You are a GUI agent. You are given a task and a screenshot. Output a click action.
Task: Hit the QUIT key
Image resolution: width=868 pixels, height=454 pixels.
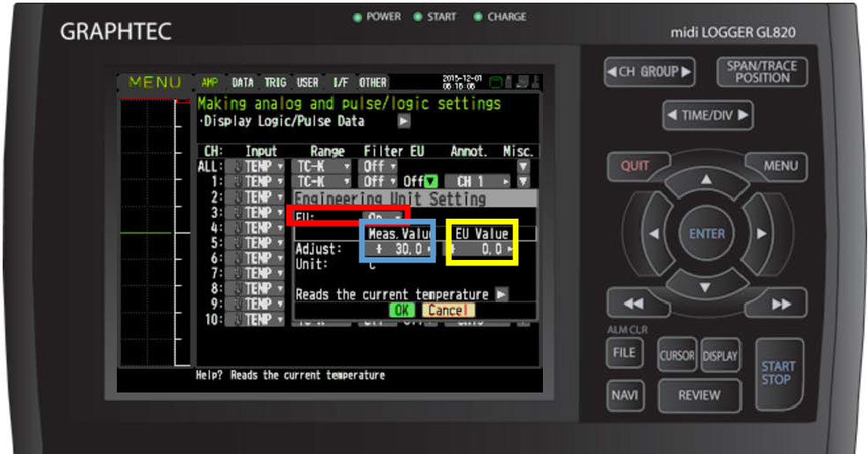635,165
